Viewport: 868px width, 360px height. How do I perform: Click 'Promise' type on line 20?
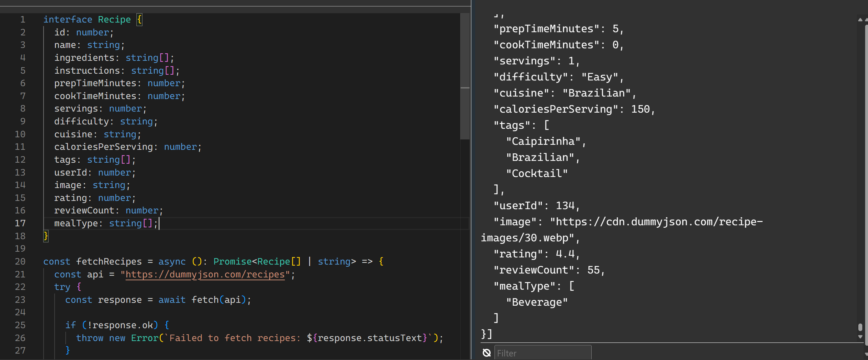click(232, 262)
